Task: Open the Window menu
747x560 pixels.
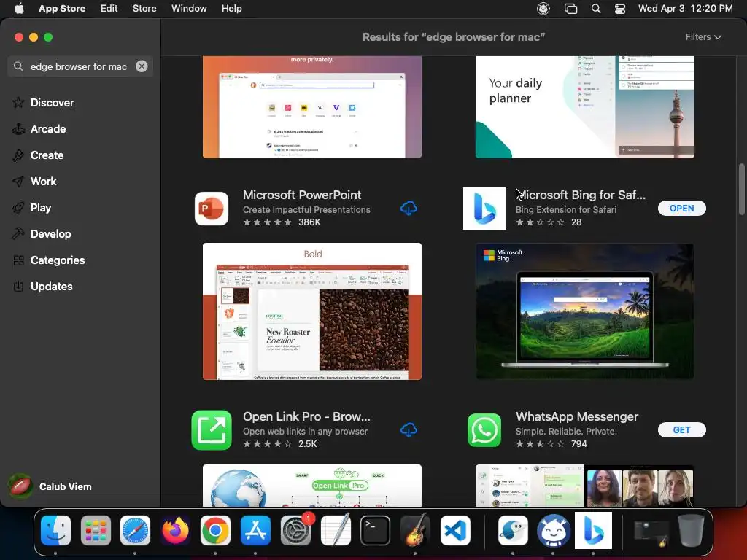Action: click(189, 9)
